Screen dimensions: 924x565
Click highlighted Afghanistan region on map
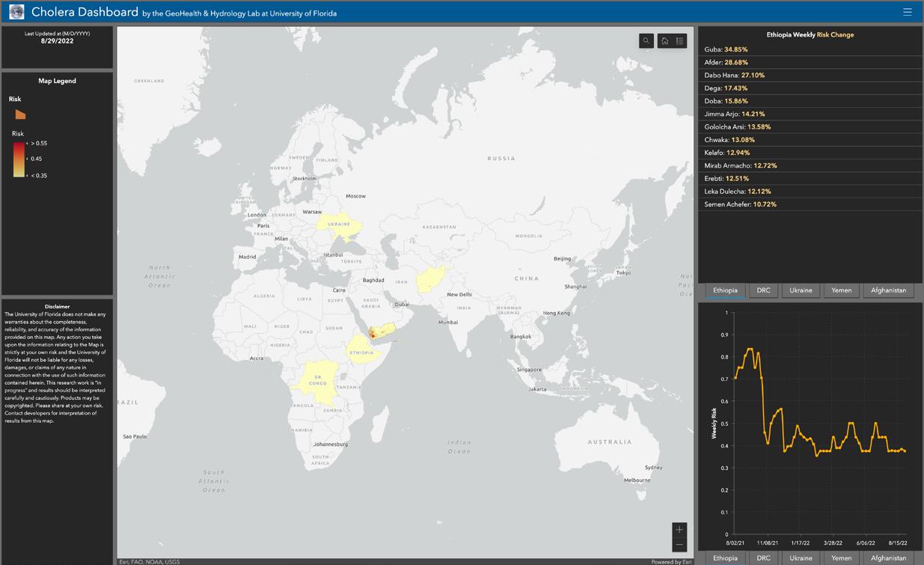click(x=430, y=280)
